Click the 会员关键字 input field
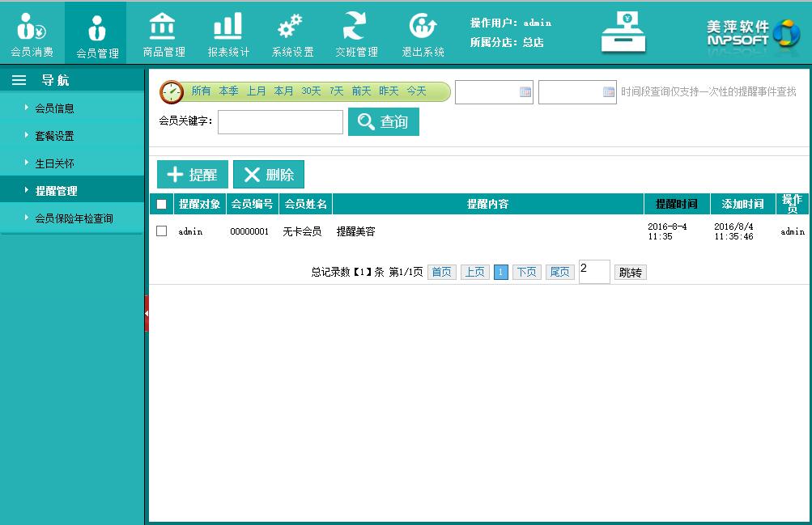 (x=280, y=122)
